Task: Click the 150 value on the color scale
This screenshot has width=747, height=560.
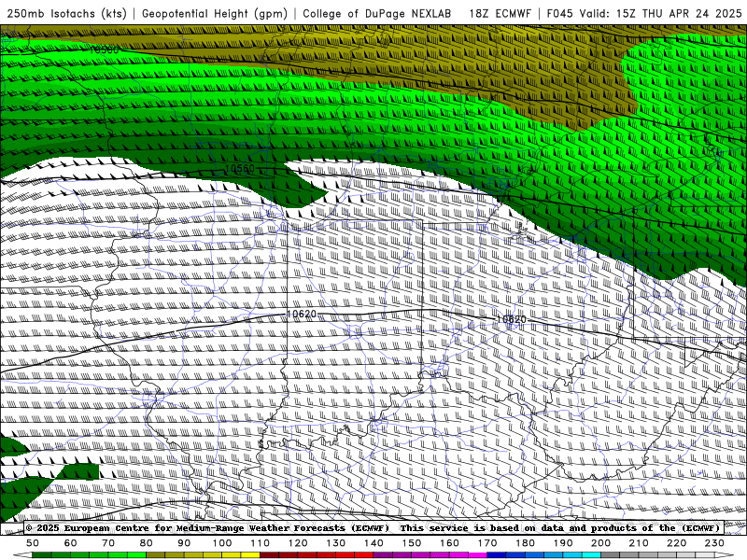Action: (411, 543)
